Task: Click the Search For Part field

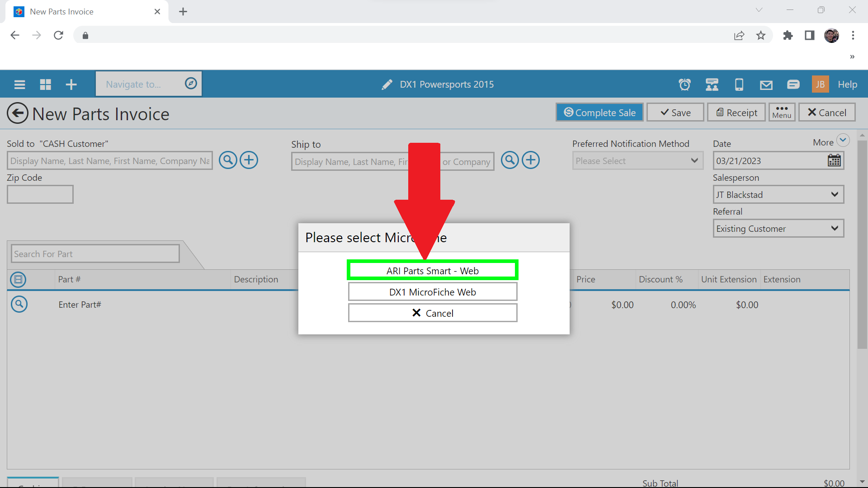Action: [x=95, y=254]
